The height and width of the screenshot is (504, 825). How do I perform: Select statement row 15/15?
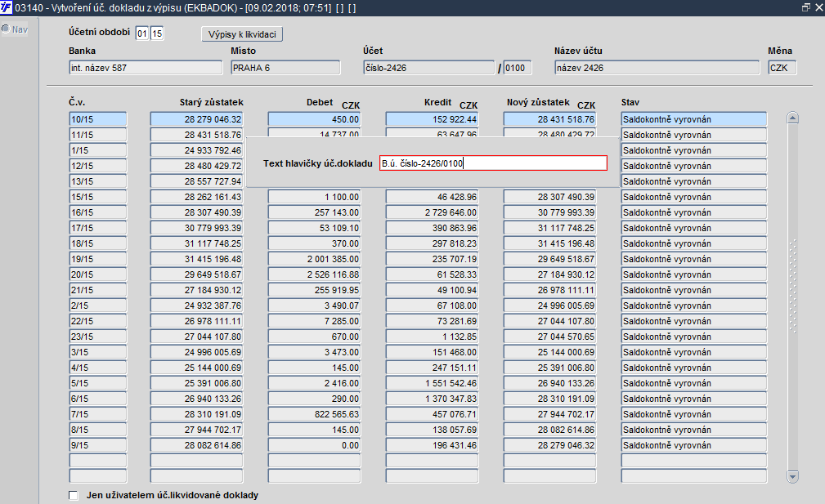point(98,197)
